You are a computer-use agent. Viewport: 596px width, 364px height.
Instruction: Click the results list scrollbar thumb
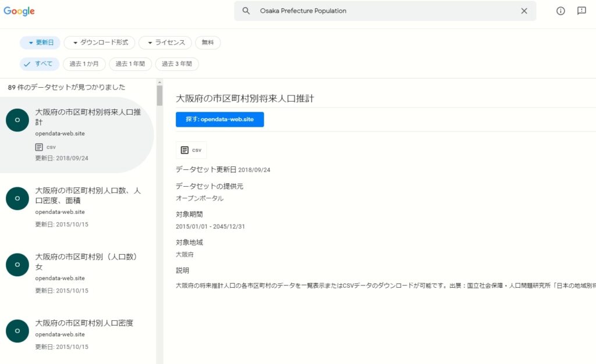[159, 95]
